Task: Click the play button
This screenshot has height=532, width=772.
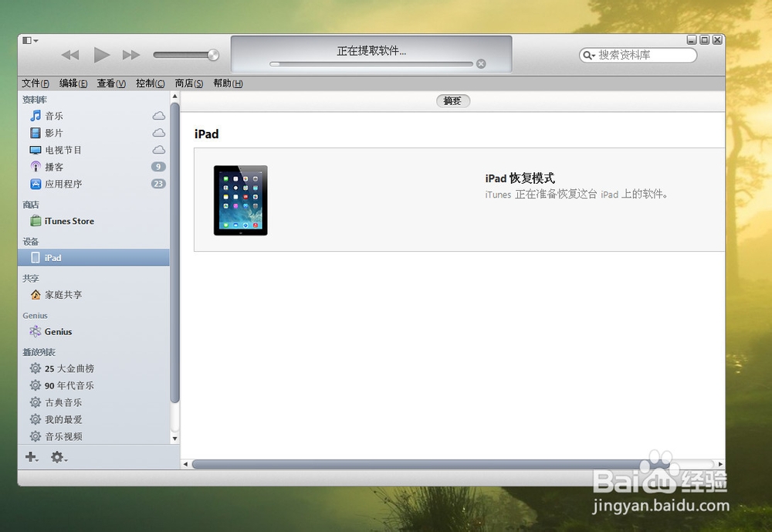Action: (101, 55)
